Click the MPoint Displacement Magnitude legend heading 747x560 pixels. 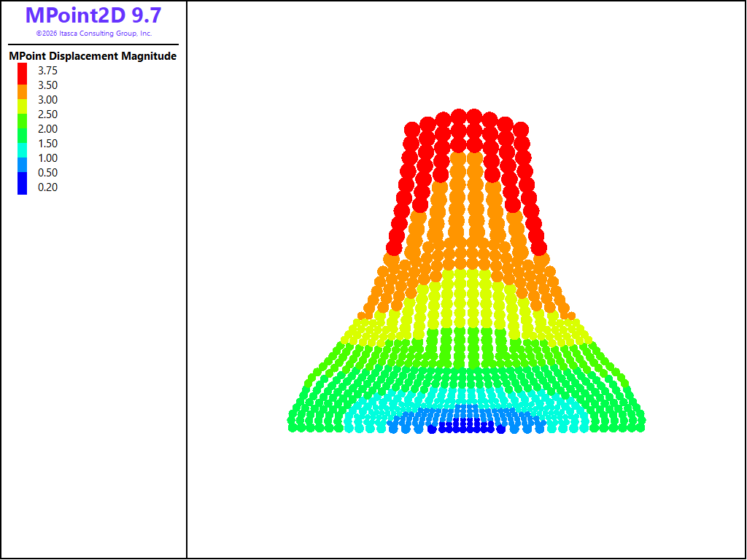click(x=93, y=55)
